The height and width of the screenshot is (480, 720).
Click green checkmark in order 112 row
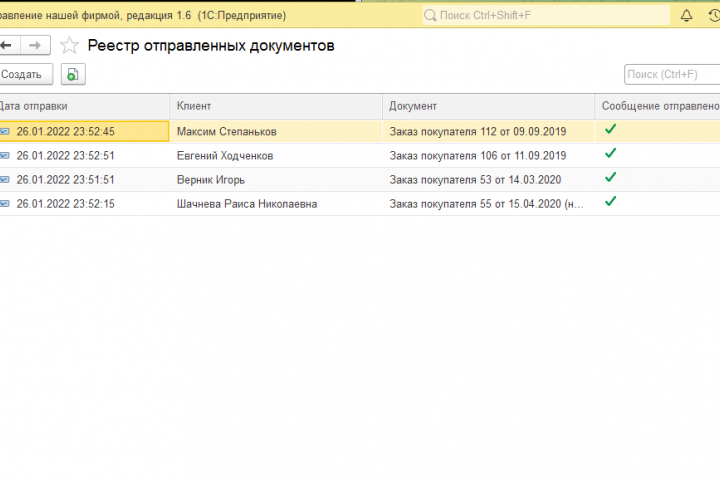point(610,130)
